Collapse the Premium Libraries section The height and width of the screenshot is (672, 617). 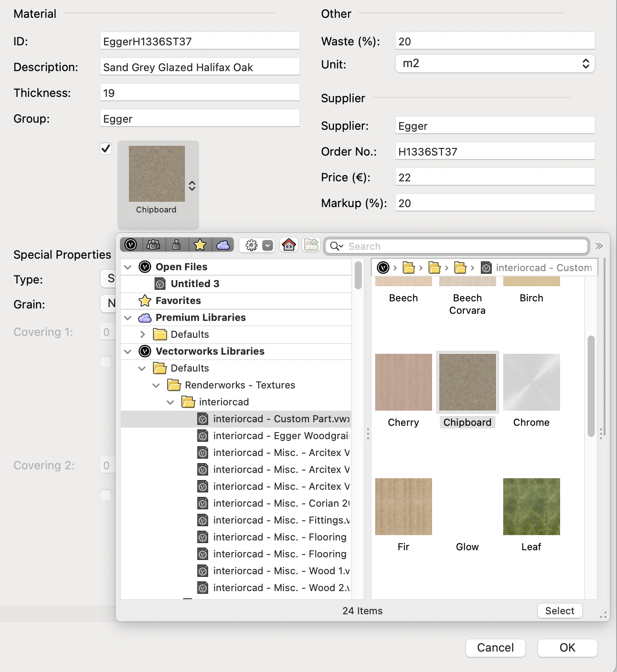128,318
